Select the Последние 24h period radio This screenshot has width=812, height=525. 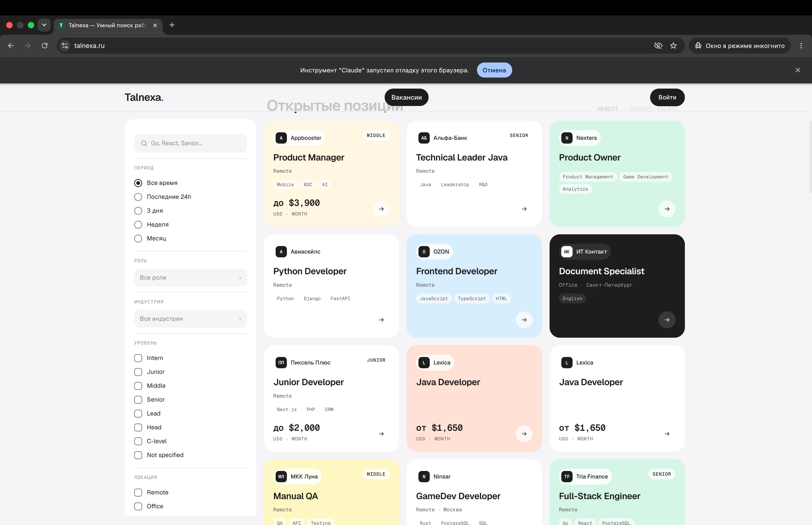[138, 197]
